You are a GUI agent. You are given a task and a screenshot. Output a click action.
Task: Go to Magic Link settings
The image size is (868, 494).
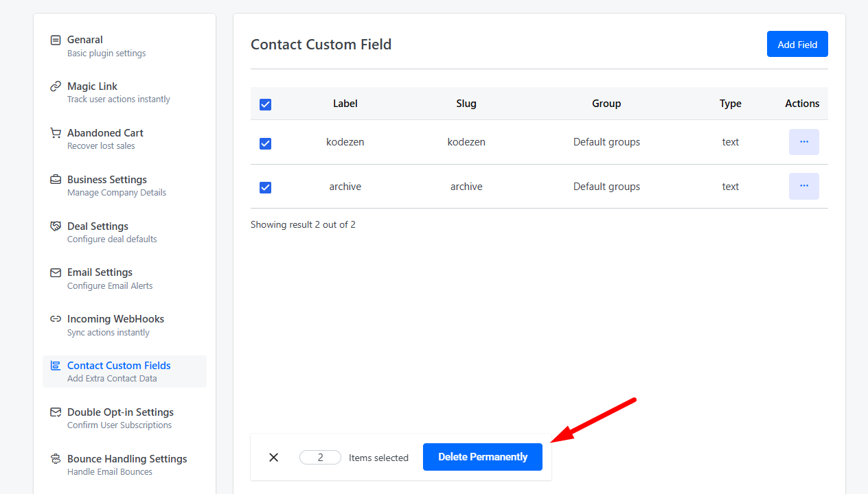(124, 93)
